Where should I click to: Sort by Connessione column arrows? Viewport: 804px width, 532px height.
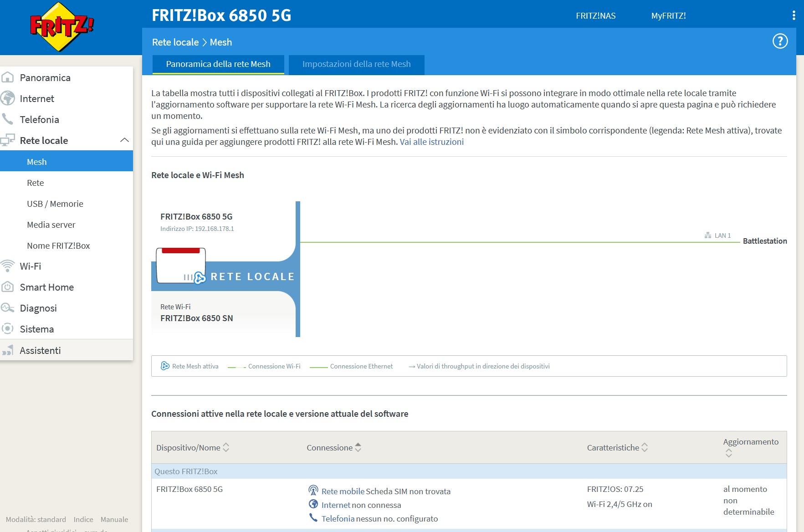358,447
